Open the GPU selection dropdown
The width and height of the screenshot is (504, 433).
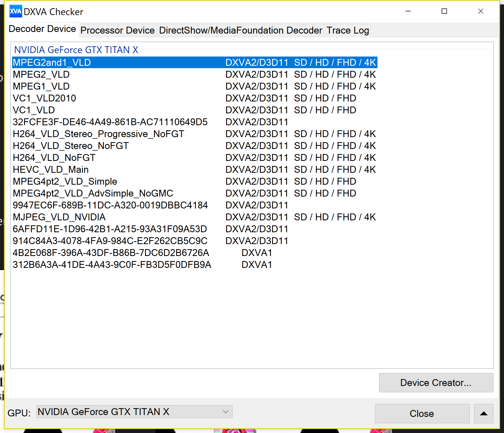[134, 412]
